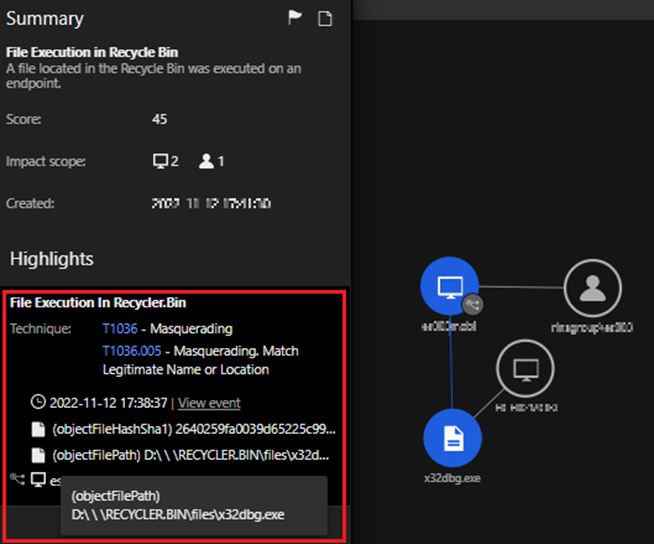Click the share badge on blue endpoint node

pyautogui.click(x=473, y=305)
